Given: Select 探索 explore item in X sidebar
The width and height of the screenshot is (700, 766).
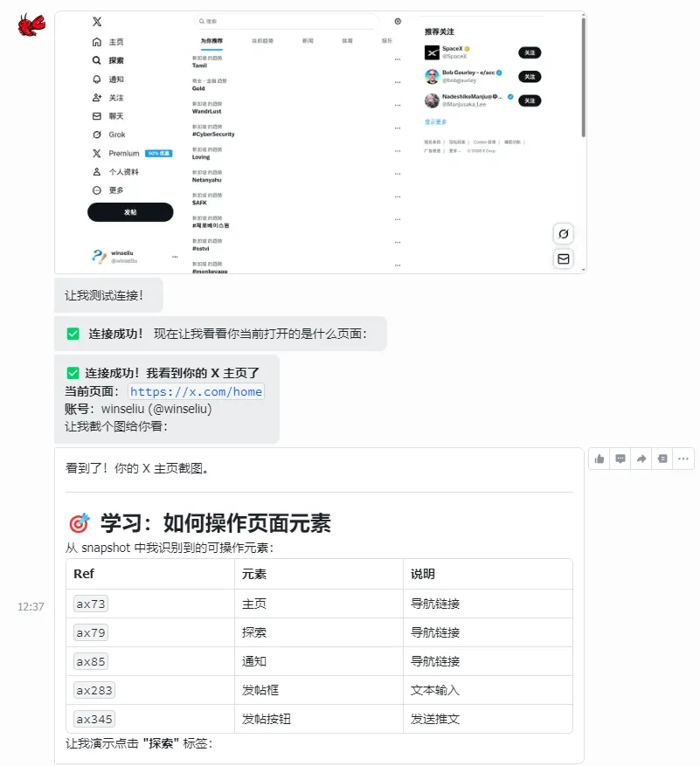Looking at the screenshot, I should (108, 60).
